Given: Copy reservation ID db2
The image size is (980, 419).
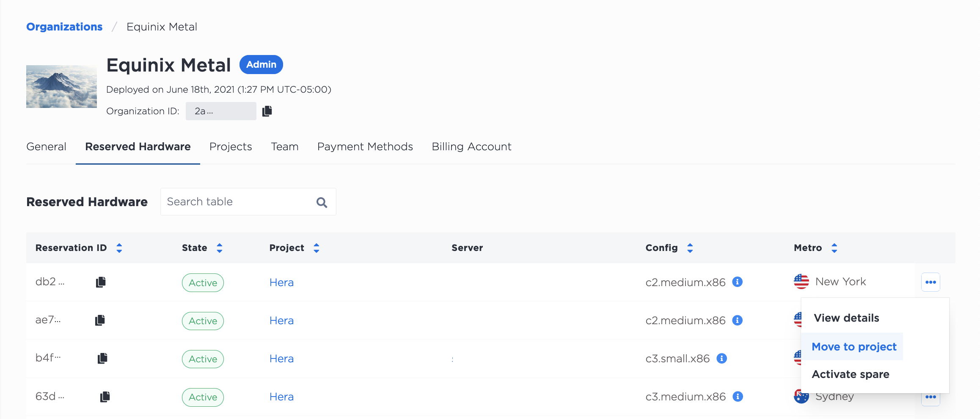Looking at the screenshot, I should (x=101, y=282).
